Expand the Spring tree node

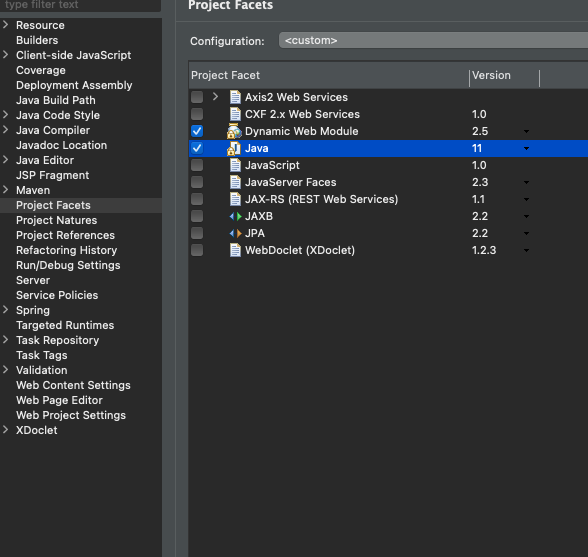point(6,310)
